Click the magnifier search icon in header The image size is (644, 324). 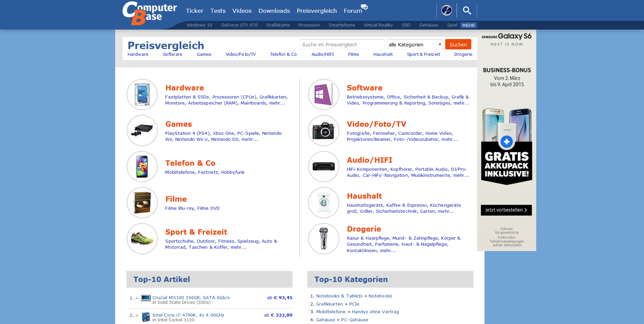[467, 10]
